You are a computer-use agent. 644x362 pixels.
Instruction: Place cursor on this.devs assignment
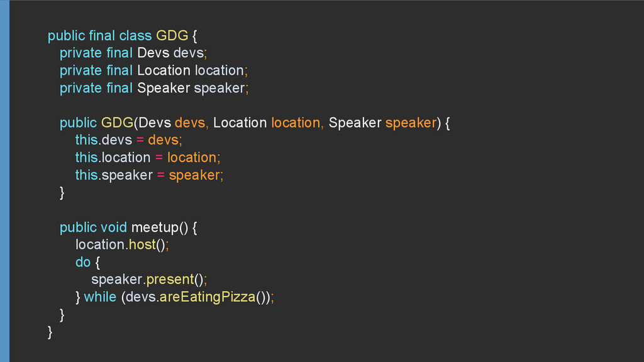pos(128,140)
